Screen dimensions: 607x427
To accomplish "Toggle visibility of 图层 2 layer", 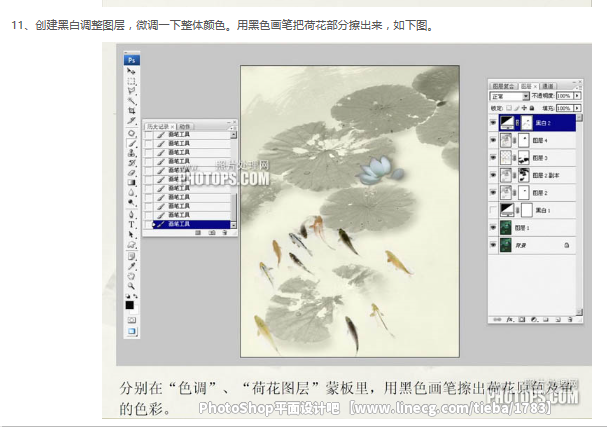I will click(x=493, y=192).
